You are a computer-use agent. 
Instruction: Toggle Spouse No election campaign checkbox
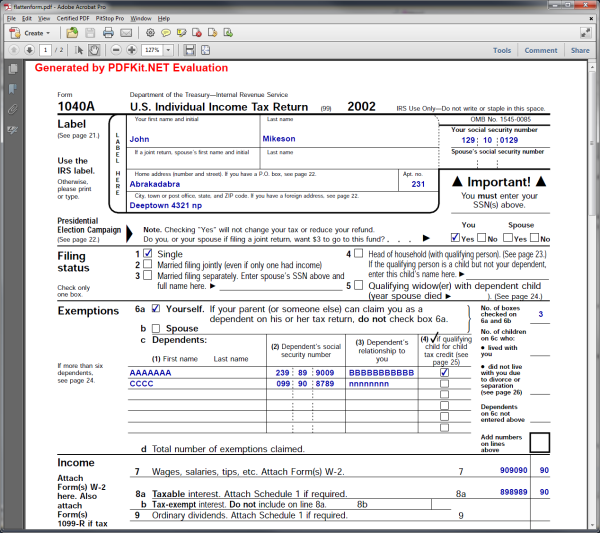tap(535, 238)
